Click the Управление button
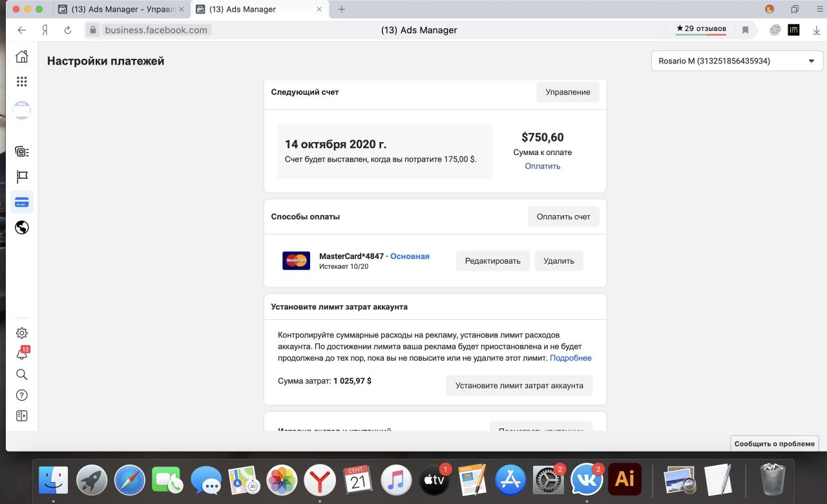Image resolution: width=827 pixels, height=504 pixels. (568, 92)
